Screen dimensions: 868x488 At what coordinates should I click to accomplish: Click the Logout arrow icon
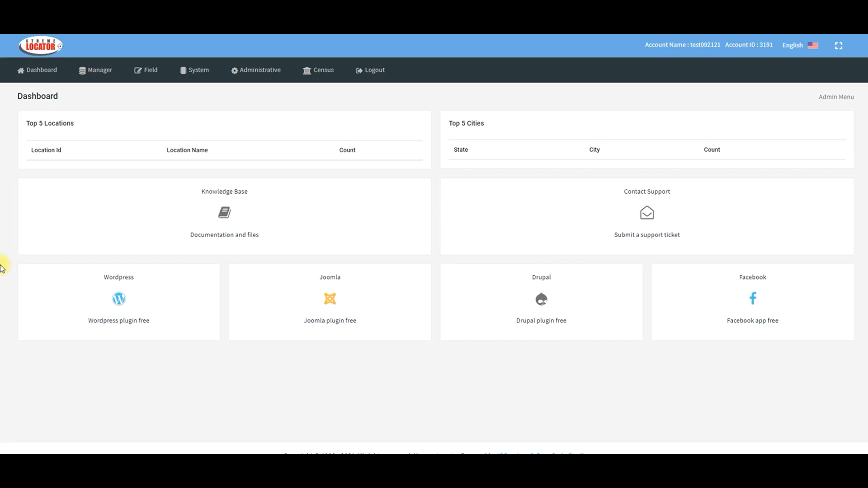[359, 70]
